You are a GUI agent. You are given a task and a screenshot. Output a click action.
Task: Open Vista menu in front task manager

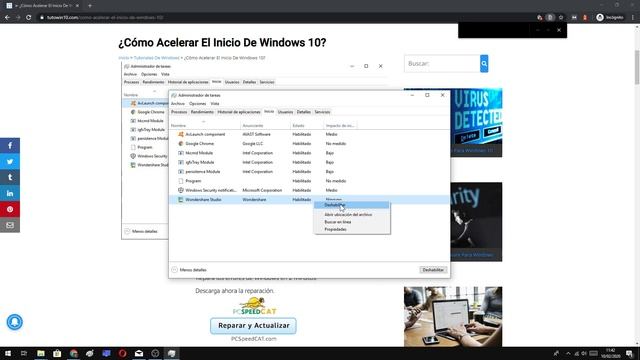coord(215,104)
